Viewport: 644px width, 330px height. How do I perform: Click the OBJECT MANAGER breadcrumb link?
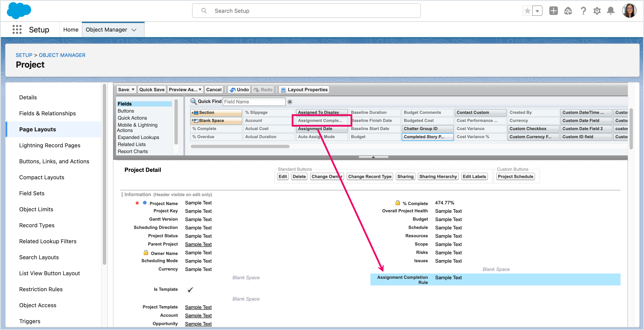click(62, 55)
